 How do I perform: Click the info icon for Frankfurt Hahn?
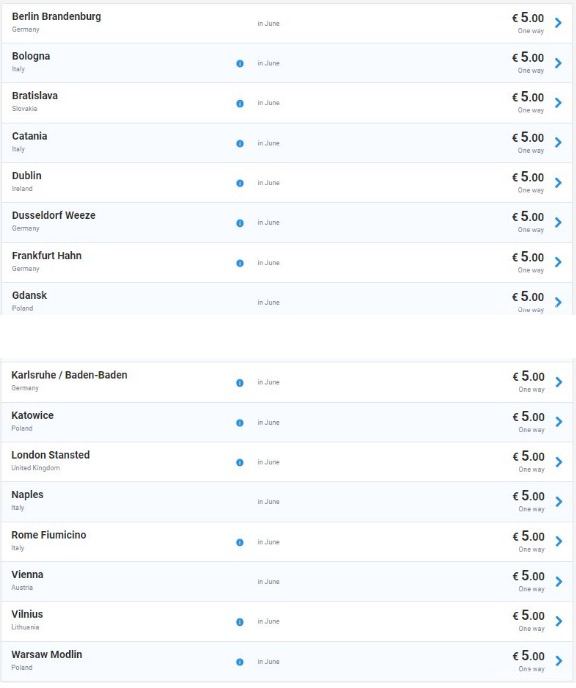coord(240,263)
